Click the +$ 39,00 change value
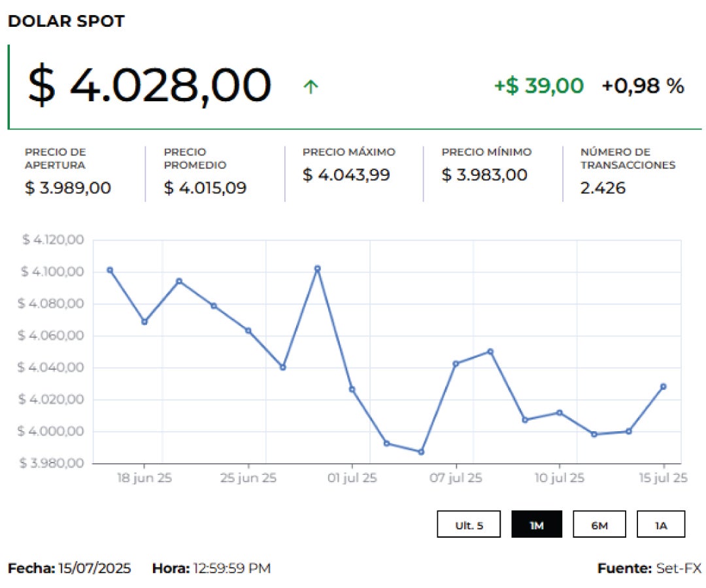This screenshot has height=588, width=706. coord(538,86)
